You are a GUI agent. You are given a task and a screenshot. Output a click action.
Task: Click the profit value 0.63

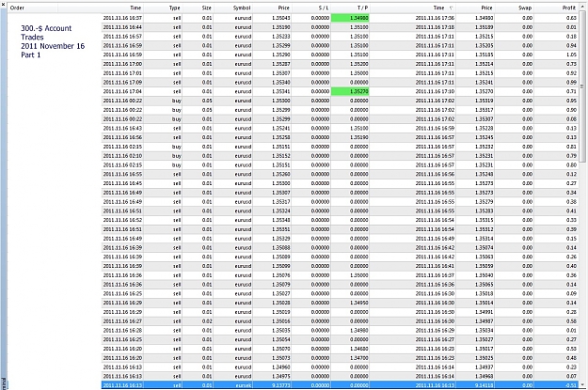coord(571,18)
